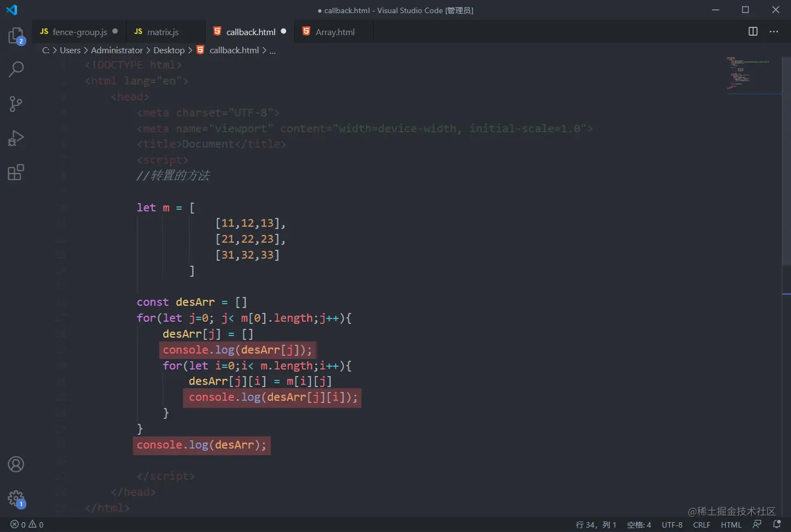Select the callback.html tab
This screenshot has width=791, height=532.
tap(250, 32)
